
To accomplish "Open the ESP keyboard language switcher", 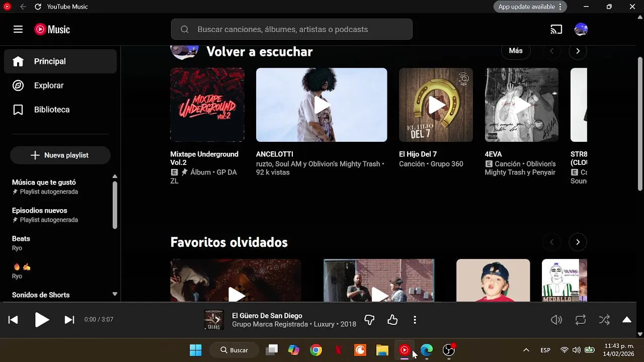I will [x=545, y=350].
